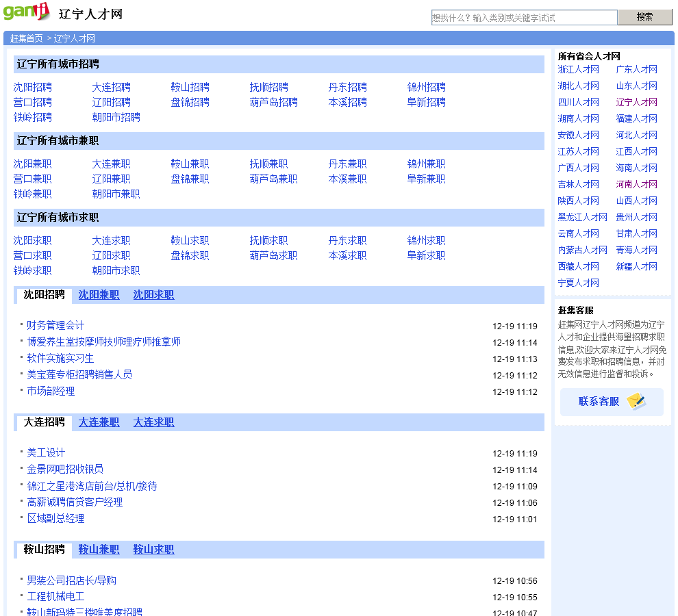
Task: Open the 财务管理会计 job posting
Action: click(x=55, y=326)
